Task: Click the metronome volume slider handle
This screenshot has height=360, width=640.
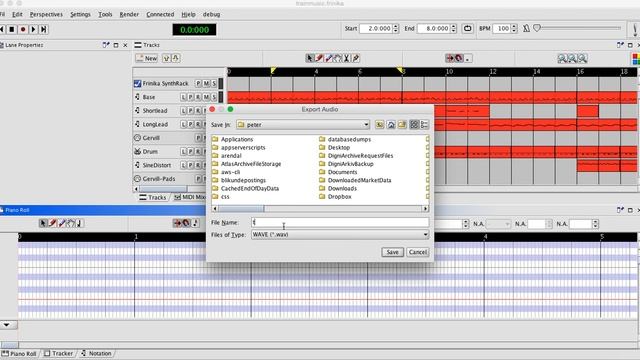Action: (x=537, y=28)
